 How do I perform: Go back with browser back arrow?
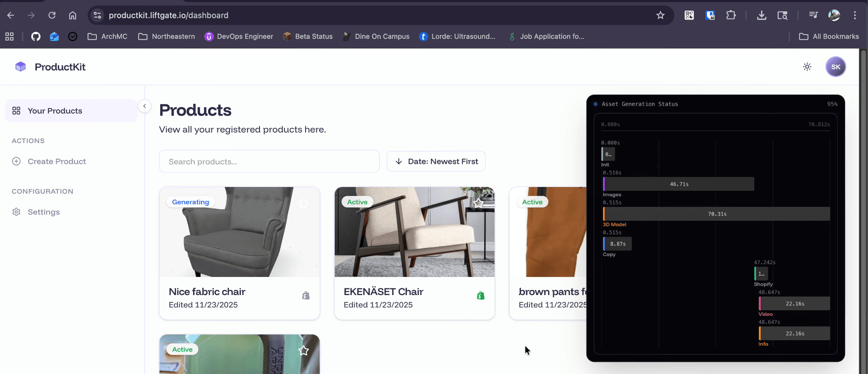click(x=11, y=15)
